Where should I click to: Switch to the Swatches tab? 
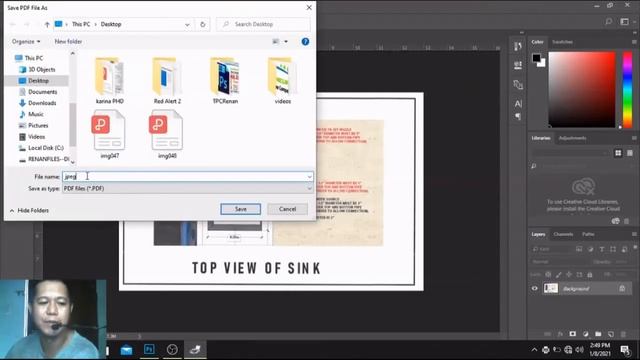562,42
